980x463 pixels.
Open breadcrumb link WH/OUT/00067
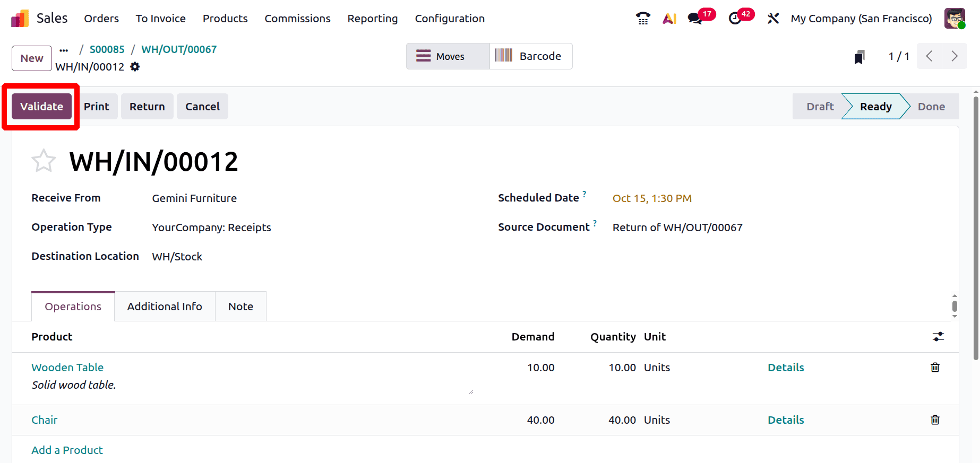click(x=179, y=49)
